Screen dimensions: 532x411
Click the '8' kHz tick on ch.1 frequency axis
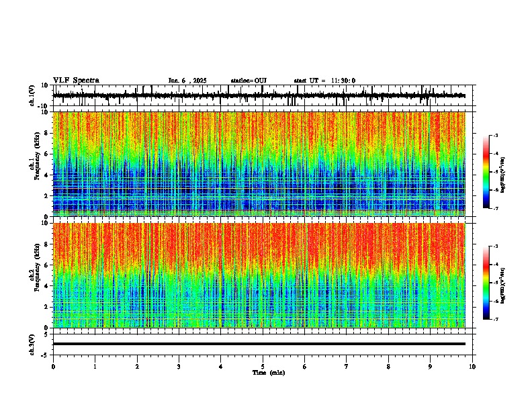[x=47, y=133]
